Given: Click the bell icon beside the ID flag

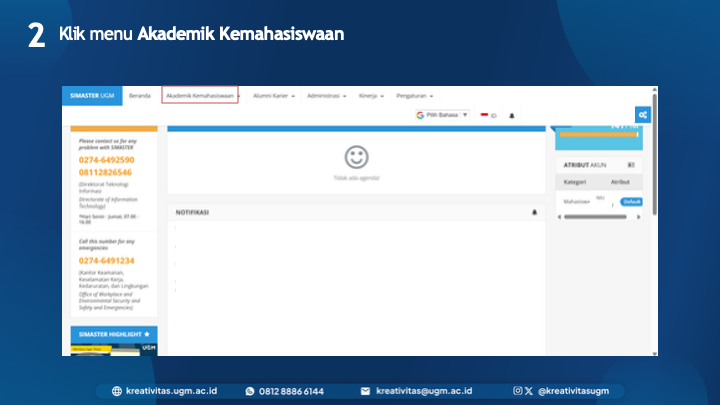Looking at the screenshot, I should [x=512, y=116].
